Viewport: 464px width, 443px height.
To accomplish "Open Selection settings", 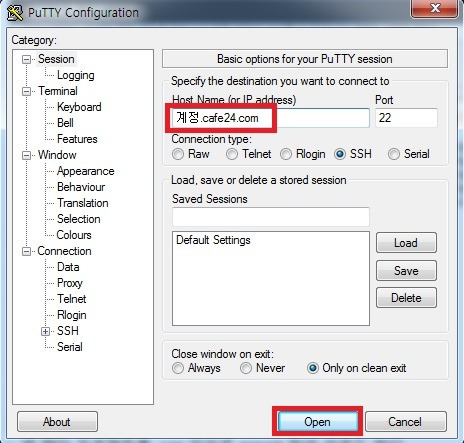I will point(79,219).
